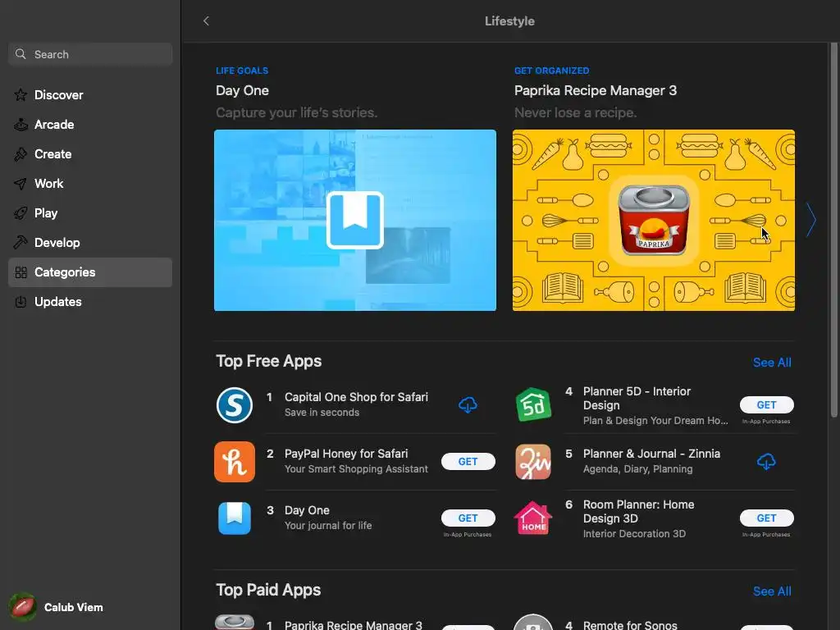Open the Categories section
Screen dimensions: 840x630
(90, 272)
